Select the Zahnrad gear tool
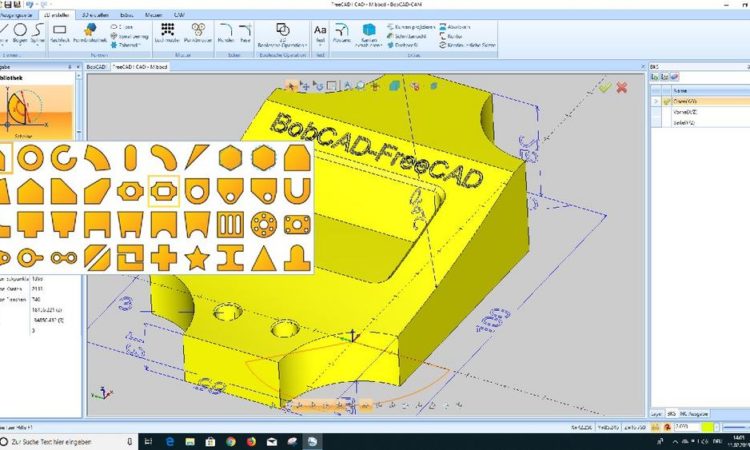This screenshot has height=450, width=750. click(125, 45)
